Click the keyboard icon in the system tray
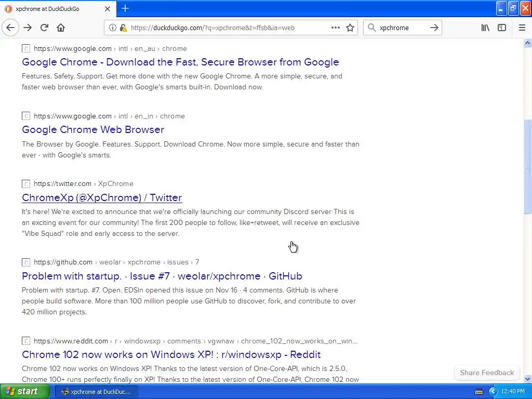Viewport: 532px width, 399px height. coord(478,392)
